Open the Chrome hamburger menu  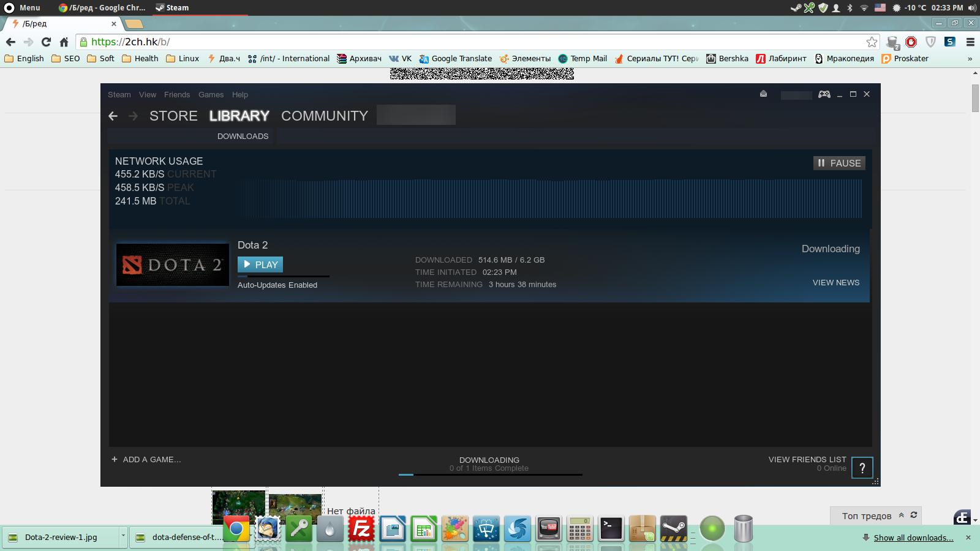(x=970, y=42)
